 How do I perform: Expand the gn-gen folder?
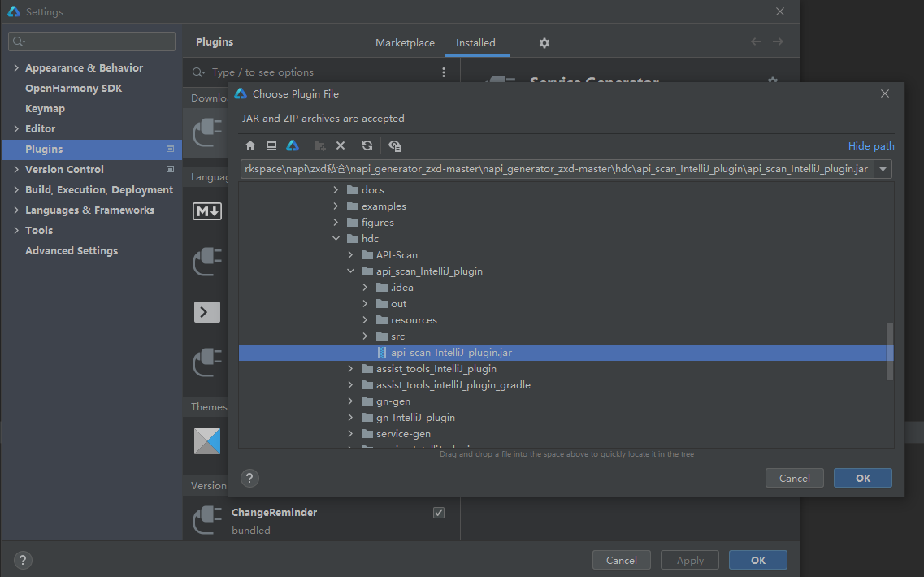click(350, 401)
